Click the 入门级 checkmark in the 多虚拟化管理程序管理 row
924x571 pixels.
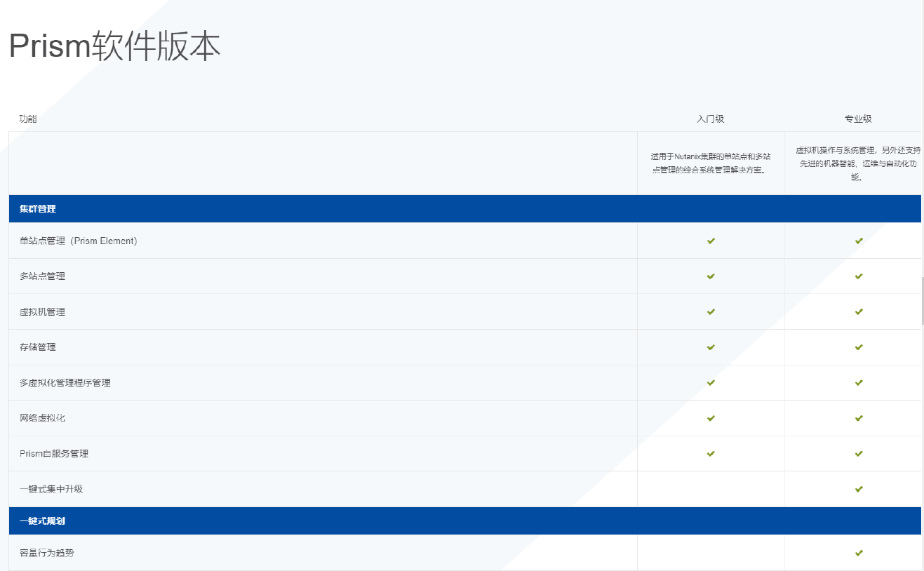[x=711, y=383]
